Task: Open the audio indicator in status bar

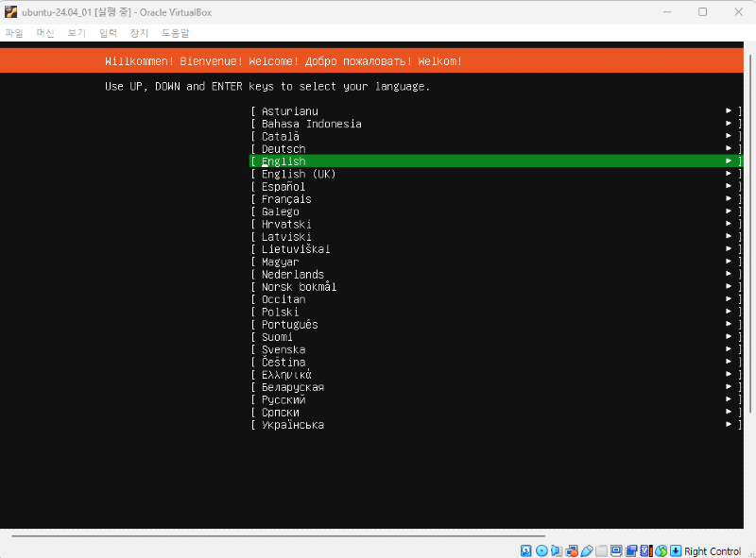Action: click(x=557, y=550)
